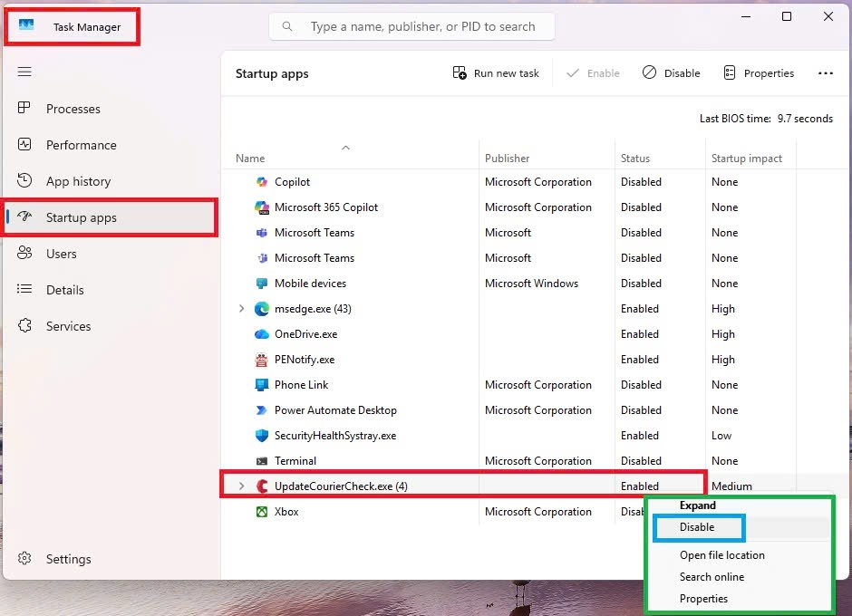Select Open file location in context menu
This screenshot has width=852, height=616.
[x=721, y=555]
